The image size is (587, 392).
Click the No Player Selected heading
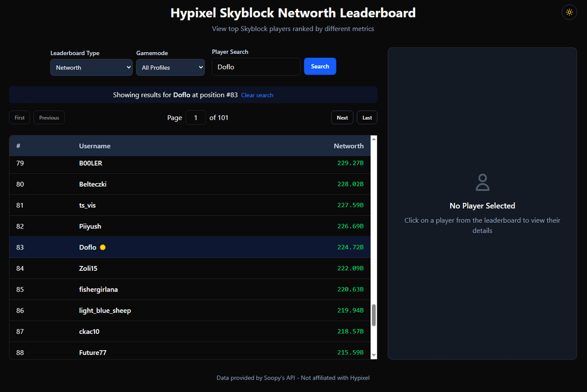click(482, 206)
